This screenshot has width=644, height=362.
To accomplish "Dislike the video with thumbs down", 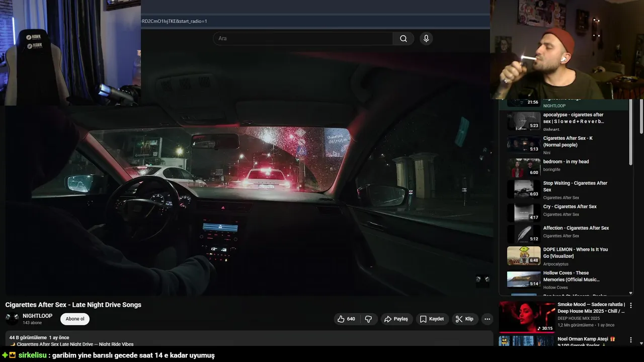I will (x=368, y=319).
